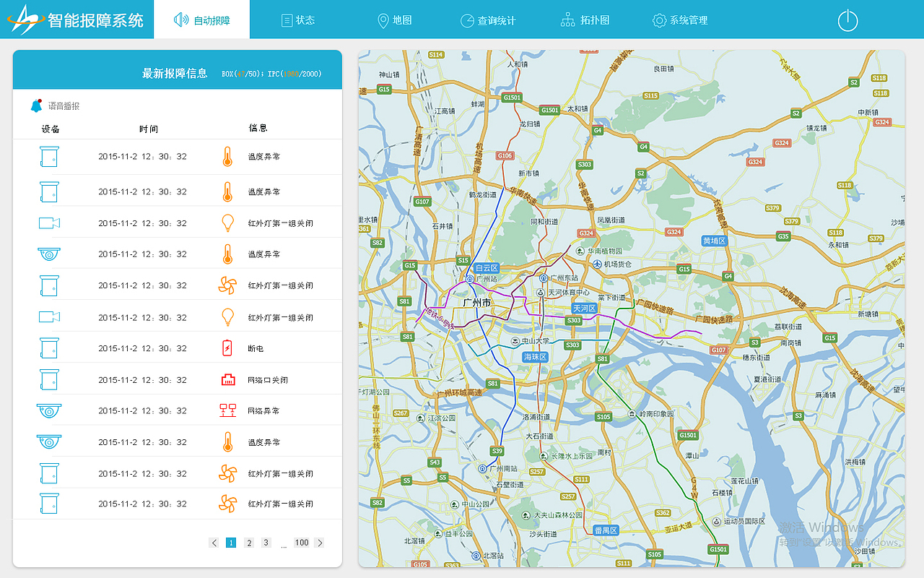Click the 天河体育中心 marker on map
The height and width of the screenshot is (578, 924).
(541, 293)
